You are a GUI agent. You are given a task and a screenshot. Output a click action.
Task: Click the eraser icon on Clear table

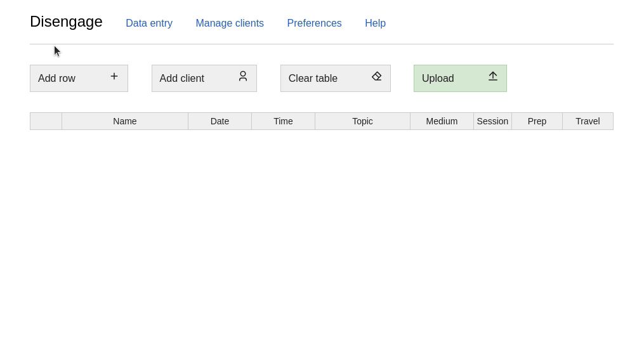click(377, 76)
